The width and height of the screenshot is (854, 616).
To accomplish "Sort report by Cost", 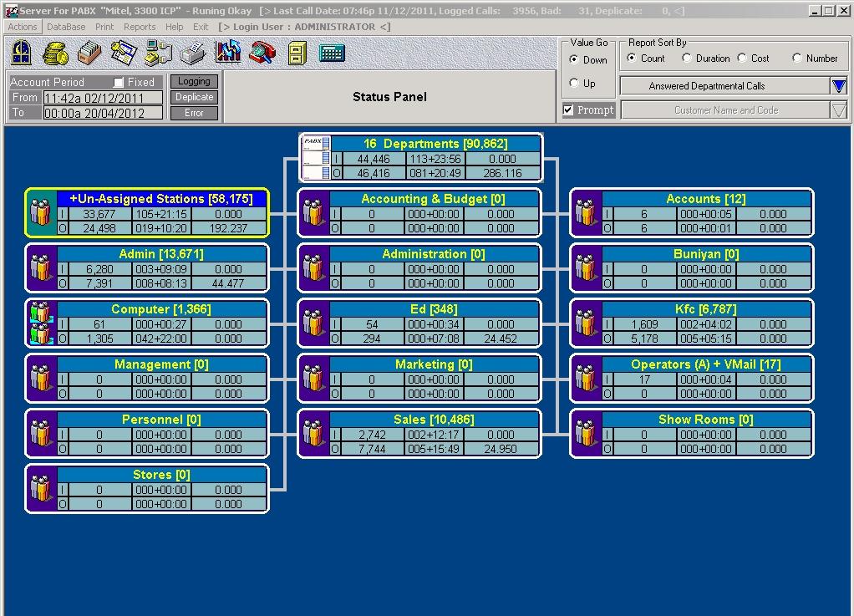I will (x=742, y=58).
